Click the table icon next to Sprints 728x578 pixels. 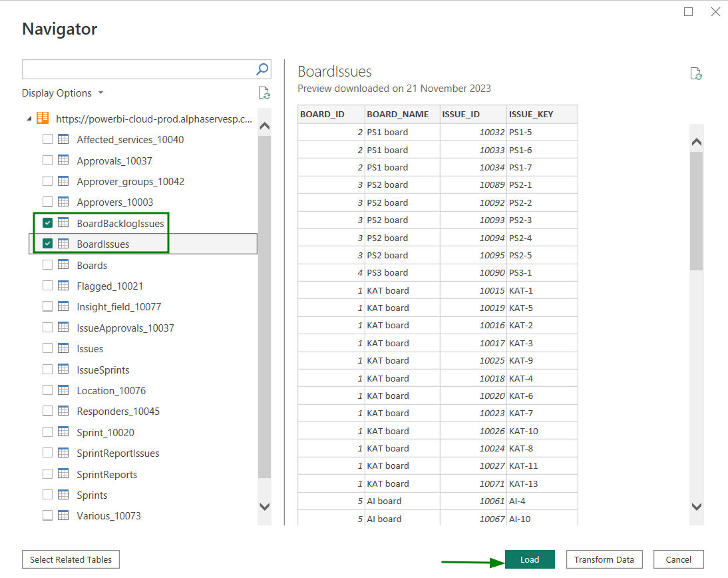click(x=64, y=495)
